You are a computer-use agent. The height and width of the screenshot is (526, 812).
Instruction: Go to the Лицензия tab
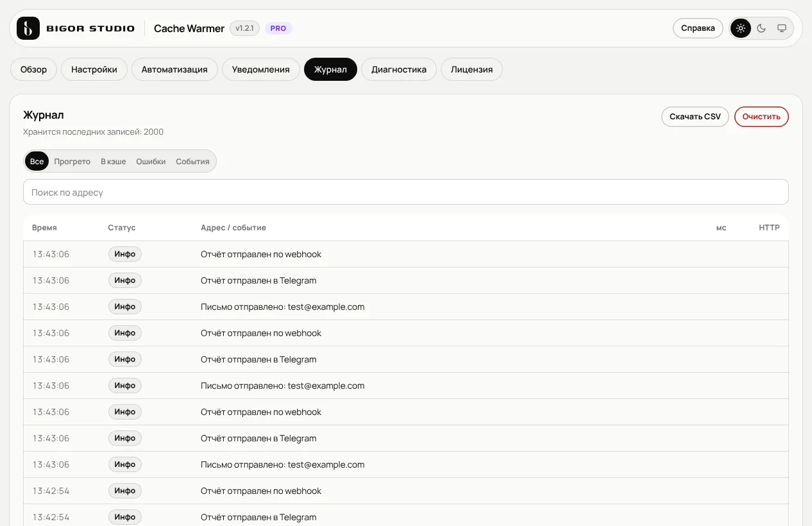pyautogui.click(x=471, y=69)
